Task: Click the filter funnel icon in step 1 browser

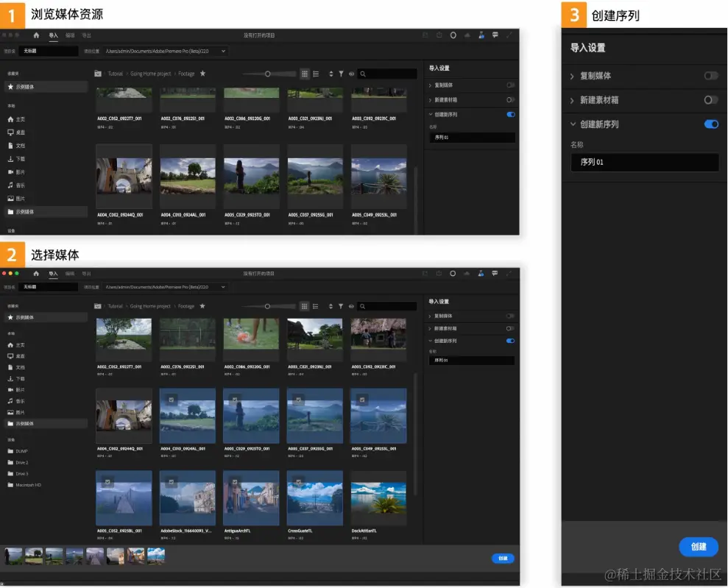Action: pos(341,74)
